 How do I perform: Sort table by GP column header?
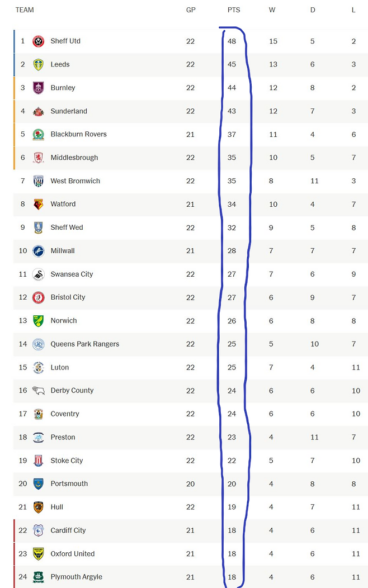click(191, 10)
